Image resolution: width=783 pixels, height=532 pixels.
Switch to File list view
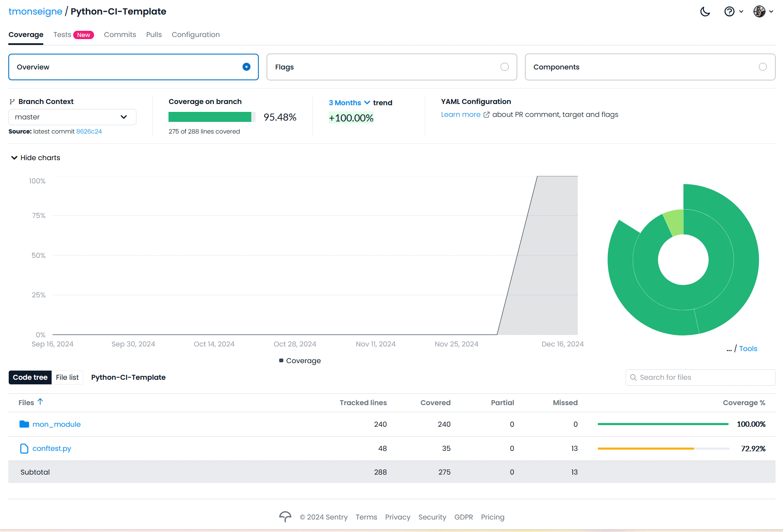point(67,377)
